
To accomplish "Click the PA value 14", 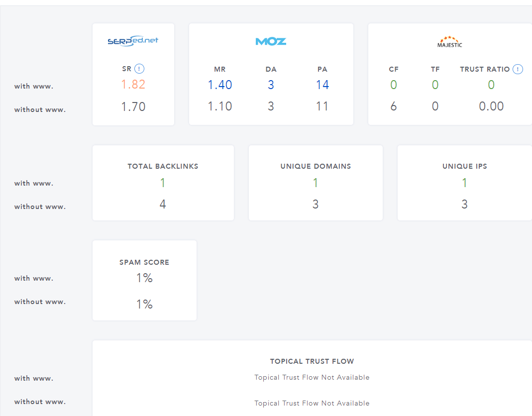I will (x=322, y=85).
